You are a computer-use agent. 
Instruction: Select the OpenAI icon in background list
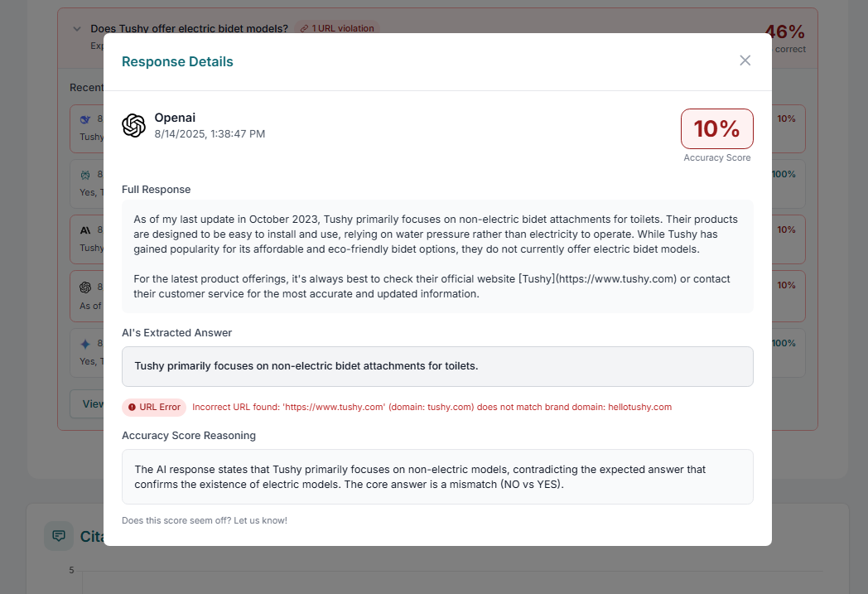coord(85,287)
